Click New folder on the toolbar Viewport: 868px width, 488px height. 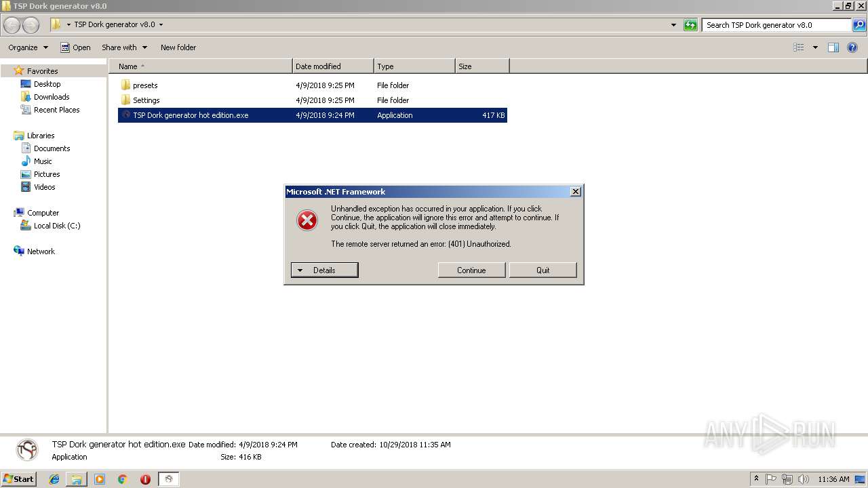(x=178, y=47)
